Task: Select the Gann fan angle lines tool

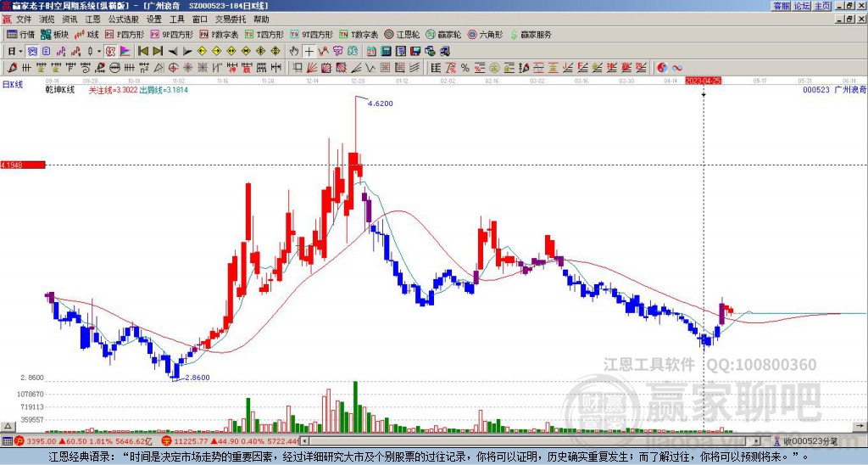Action: pyautogui.click(x=311, y=68)
